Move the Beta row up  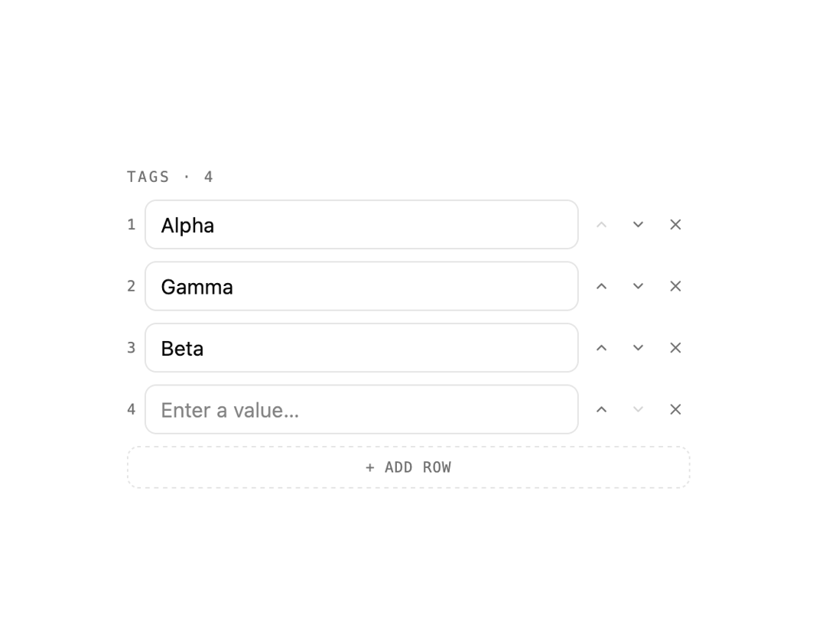click(601, 348)
